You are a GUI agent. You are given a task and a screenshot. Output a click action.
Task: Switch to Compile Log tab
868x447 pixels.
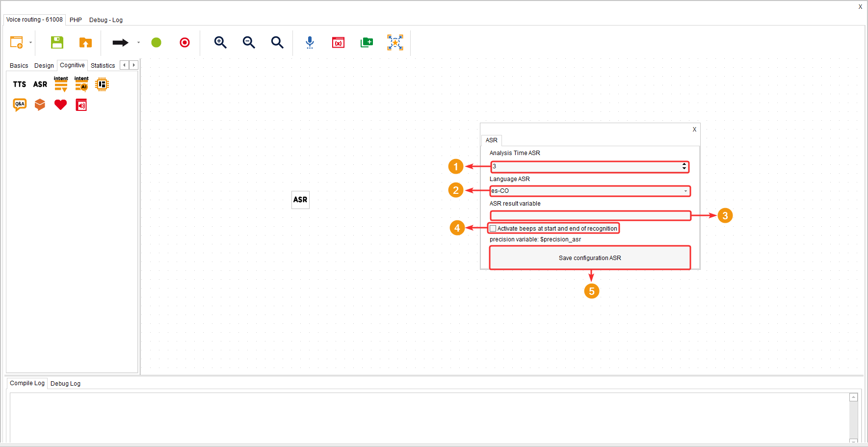tap(27, 383)
